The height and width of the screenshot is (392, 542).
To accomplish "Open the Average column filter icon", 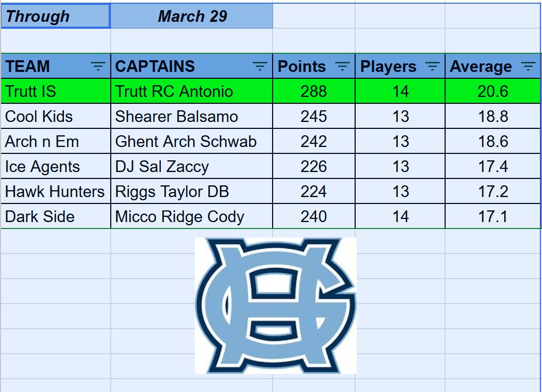I will click(x=528, y=66).
